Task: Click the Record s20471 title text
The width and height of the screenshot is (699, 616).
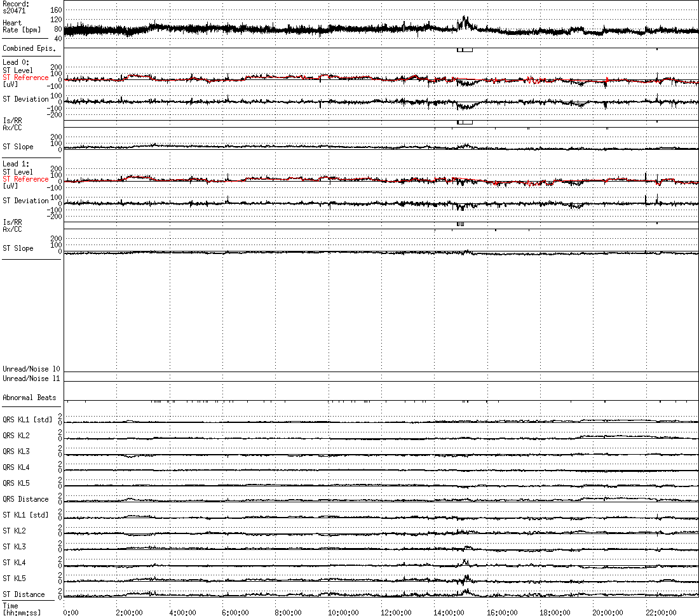Action: click(x=16, y=7)
